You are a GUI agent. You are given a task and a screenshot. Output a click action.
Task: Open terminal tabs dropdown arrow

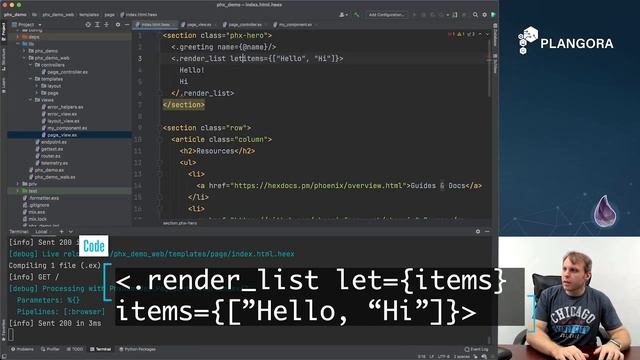[71, 231]
